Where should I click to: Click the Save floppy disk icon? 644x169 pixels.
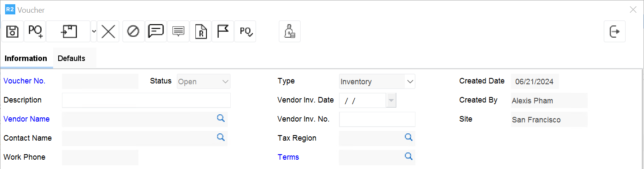[13, 31]
